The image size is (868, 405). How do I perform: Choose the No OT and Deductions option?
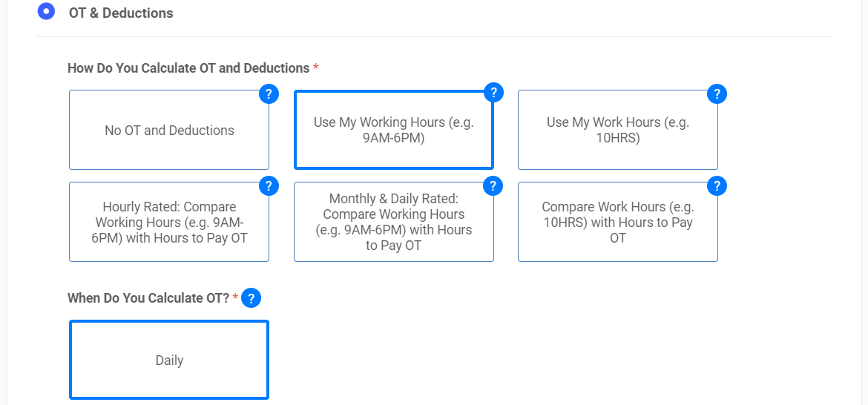click(x=169, y=131)
